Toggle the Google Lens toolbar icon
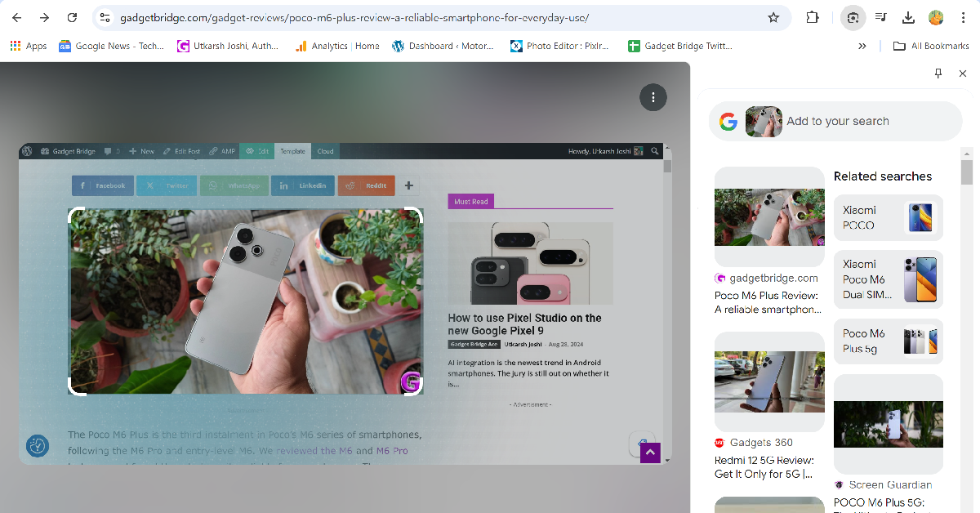 [853, 17]
